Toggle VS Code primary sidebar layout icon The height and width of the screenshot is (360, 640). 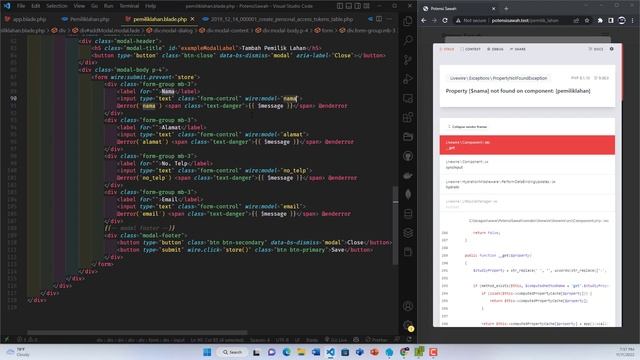click(340, 6)
